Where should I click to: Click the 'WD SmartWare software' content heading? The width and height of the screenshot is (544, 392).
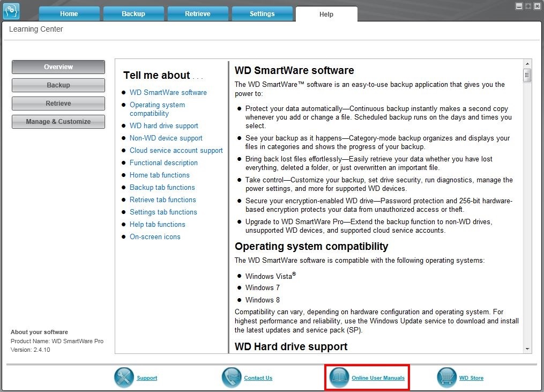click(x=294, y=70)
